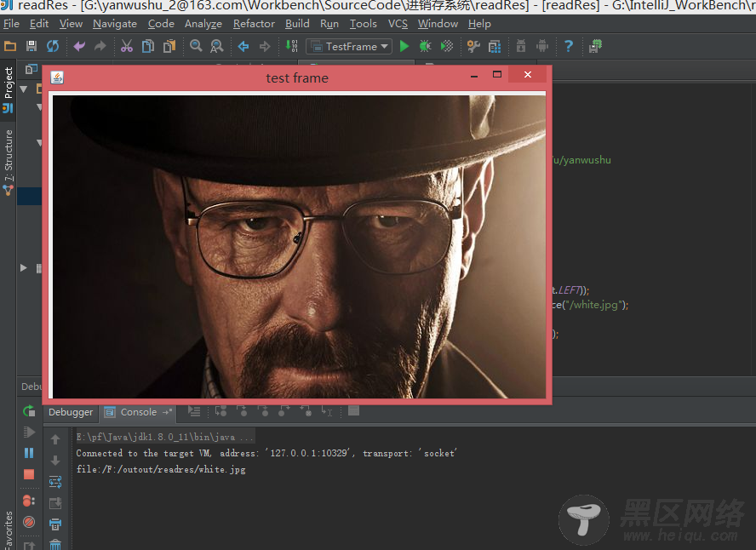
Task: Open the Refactor menu
Action: coord(254,24)
